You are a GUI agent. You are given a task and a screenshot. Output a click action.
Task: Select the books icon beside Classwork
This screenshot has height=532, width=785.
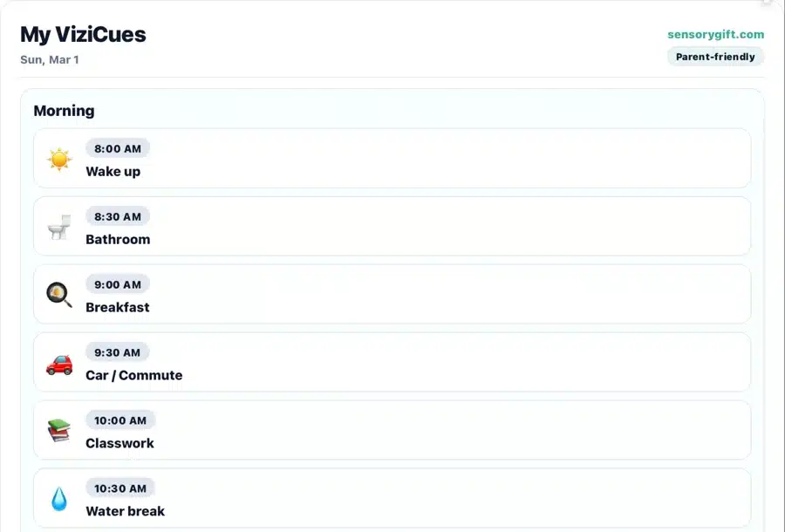click(x=58, y=431)
